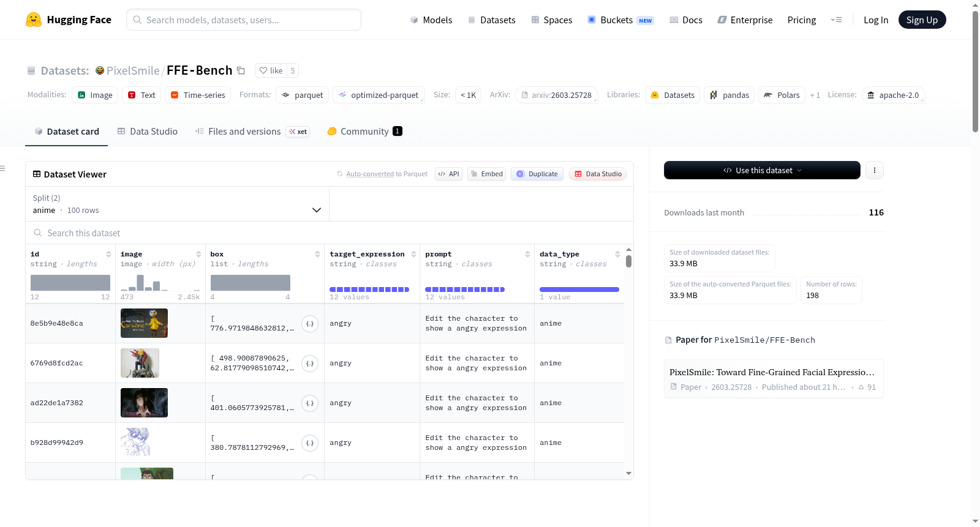Click the PixelSmile avatar icon
The height and width of the screenshot is (527, 980).
coord(100,70)
